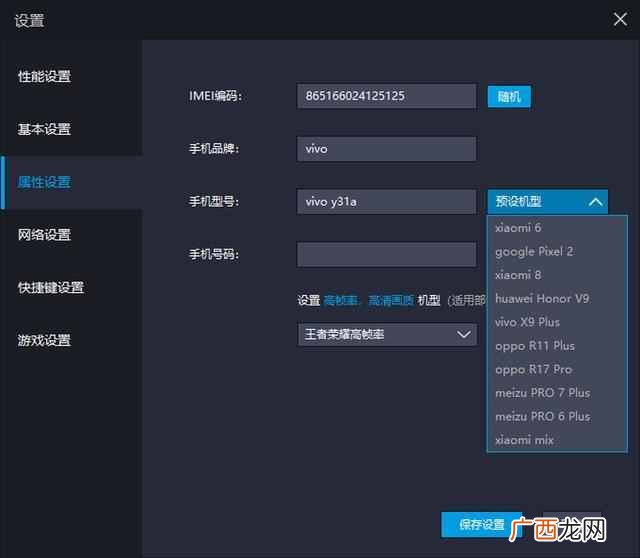Close the 设置 settings window
This screenshot has height=558, width=640.
tap(620, 19)
